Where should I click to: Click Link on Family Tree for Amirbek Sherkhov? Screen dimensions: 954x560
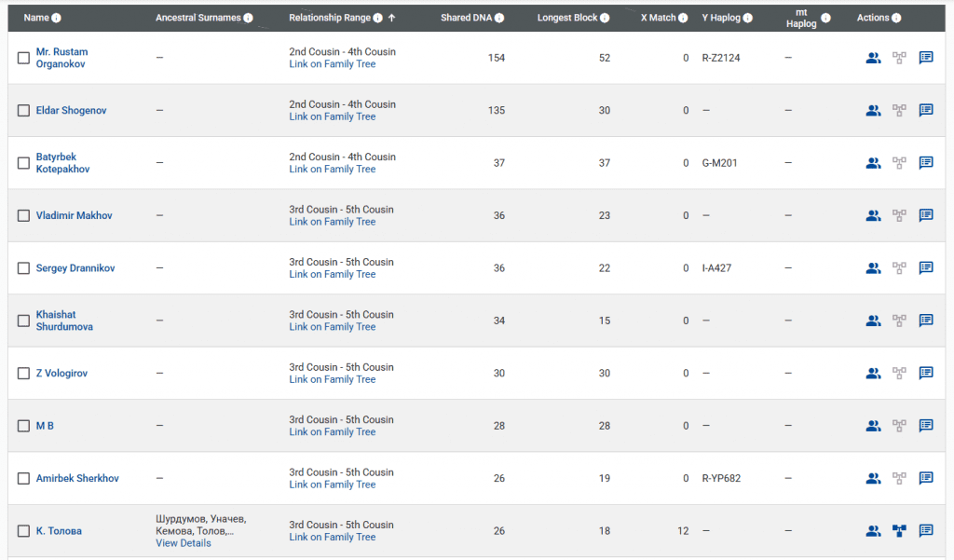pos(332,485)
